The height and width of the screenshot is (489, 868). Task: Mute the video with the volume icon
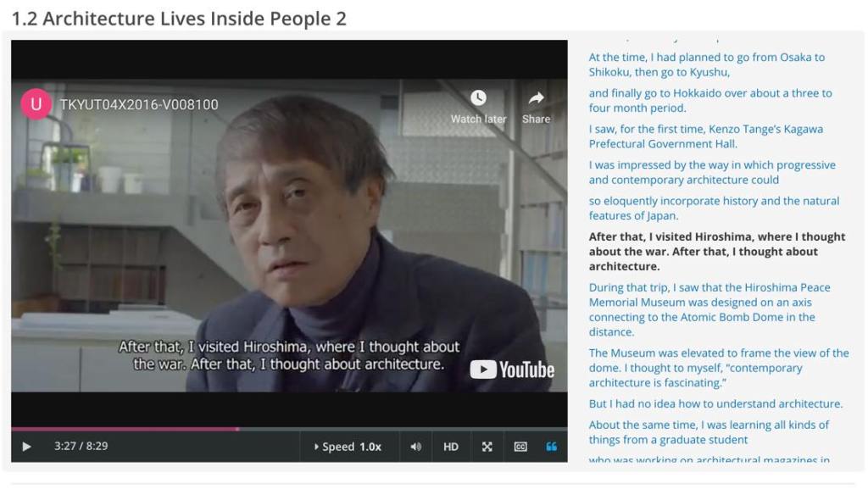click(x=415, y=447)
